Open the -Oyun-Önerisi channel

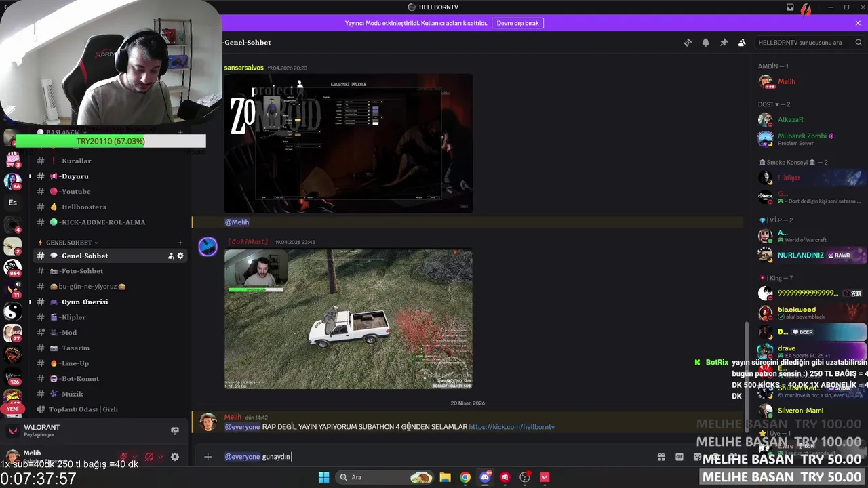[x=110, y=302]
